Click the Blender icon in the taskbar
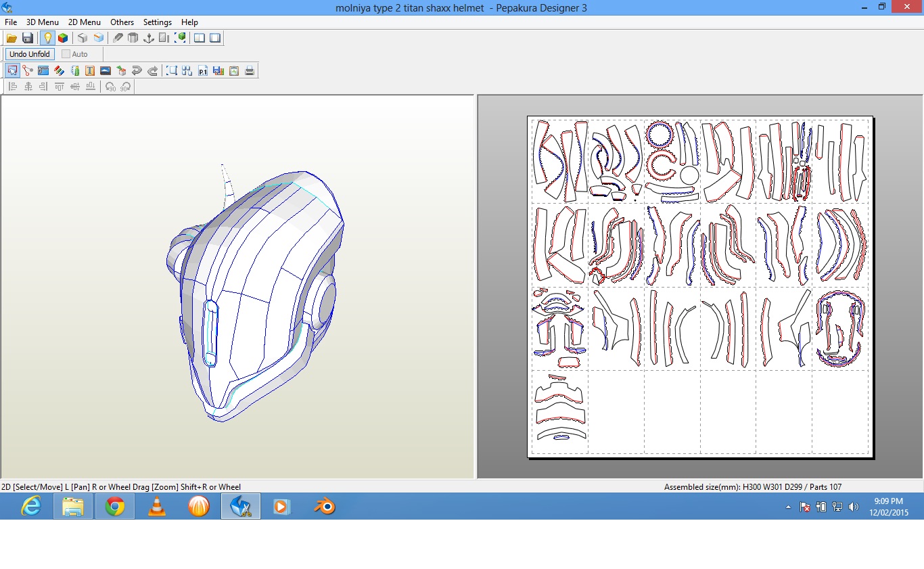 (x=323, y=506)
